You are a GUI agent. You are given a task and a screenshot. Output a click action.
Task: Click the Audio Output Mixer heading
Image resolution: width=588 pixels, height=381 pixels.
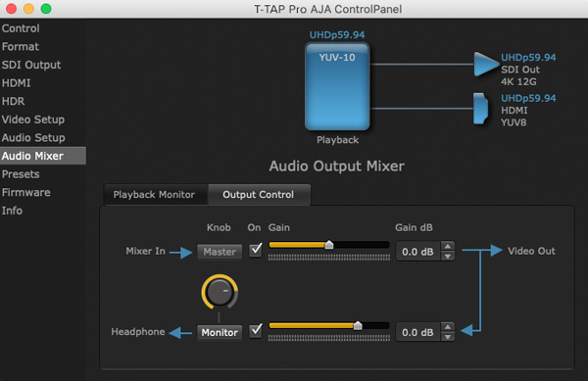pos(337,166)
